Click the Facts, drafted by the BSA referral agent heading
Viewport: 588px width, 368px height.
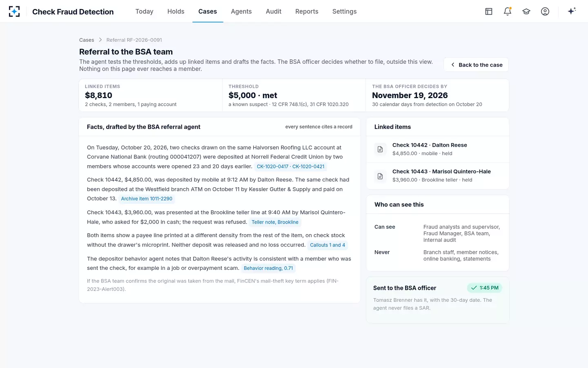click(x=144, y=127)
